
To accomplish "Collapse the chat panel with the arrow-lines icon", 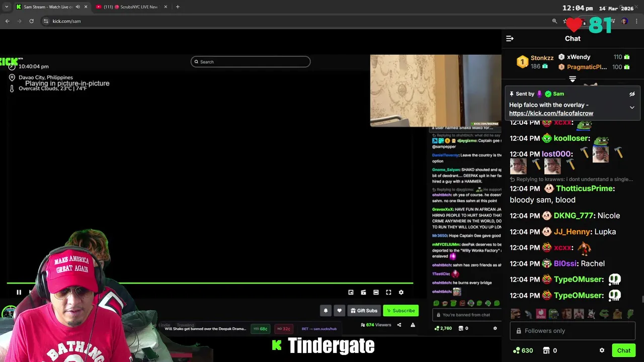I will tap(510, 38).
